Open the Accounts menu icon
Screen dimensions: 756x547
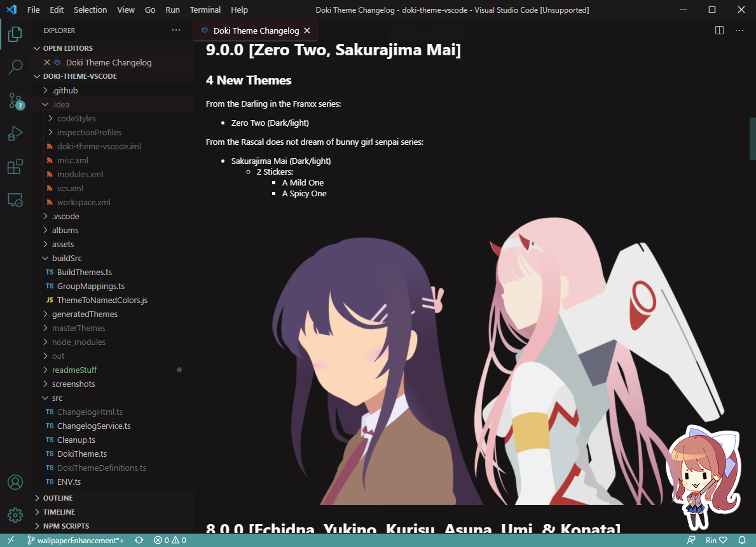pyautogui.click(x=15, y=482)
